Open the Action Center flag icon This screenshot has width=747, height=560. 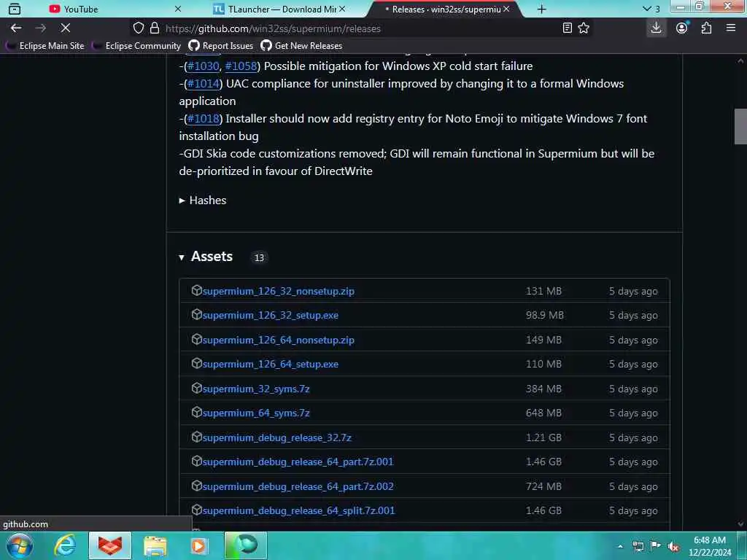(656, 546)
